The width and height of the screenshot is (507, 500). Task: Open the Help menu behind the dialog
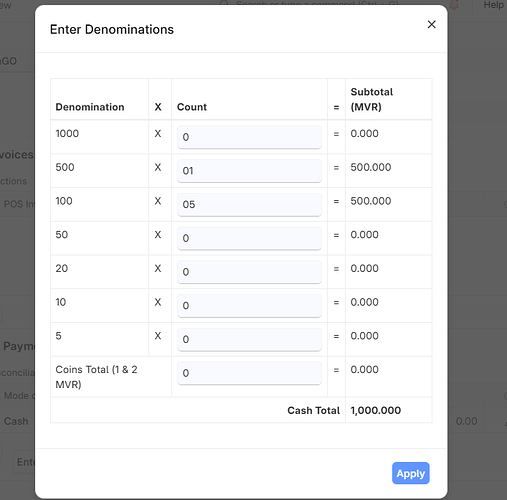coord(493,5)
